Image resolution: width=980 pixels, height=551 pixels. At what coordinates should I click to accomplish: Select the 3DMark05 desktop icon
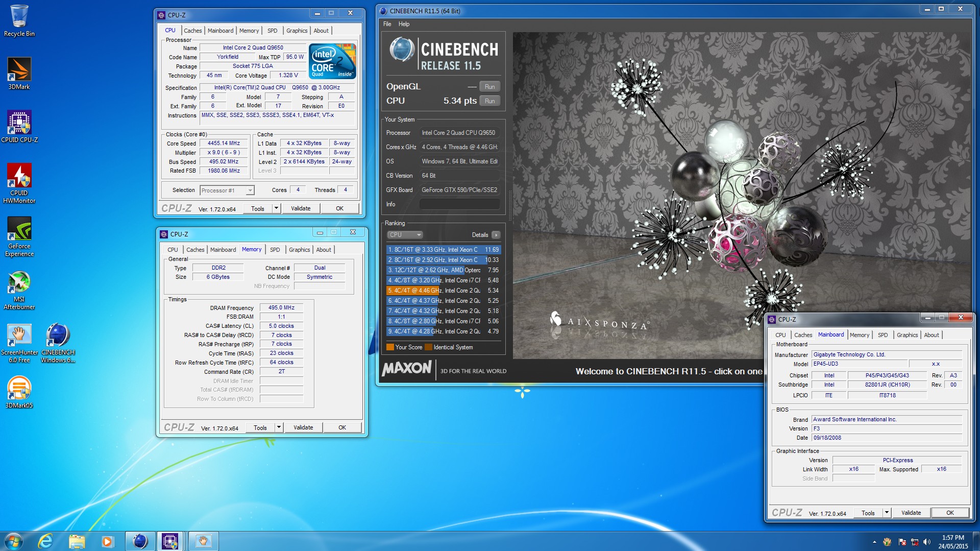pyautogui.click(x=19, y=392)
